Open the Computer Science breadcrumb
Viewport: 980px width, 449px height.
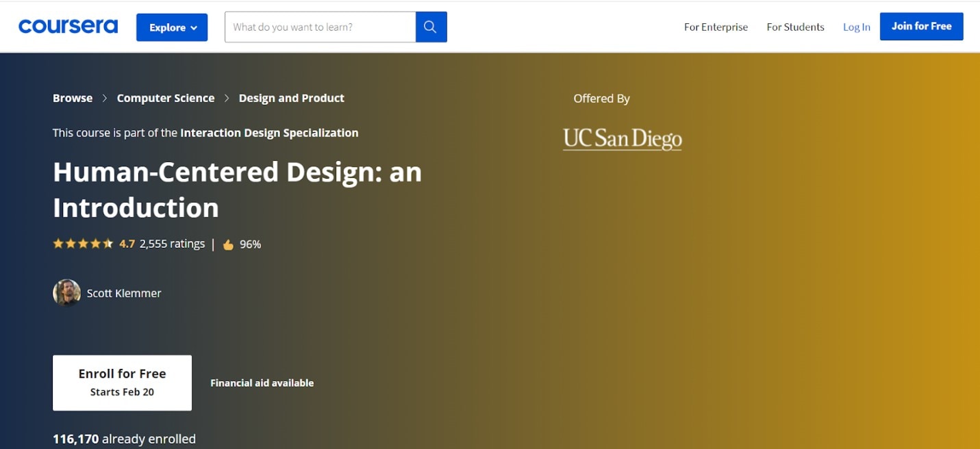click(166, 99)
